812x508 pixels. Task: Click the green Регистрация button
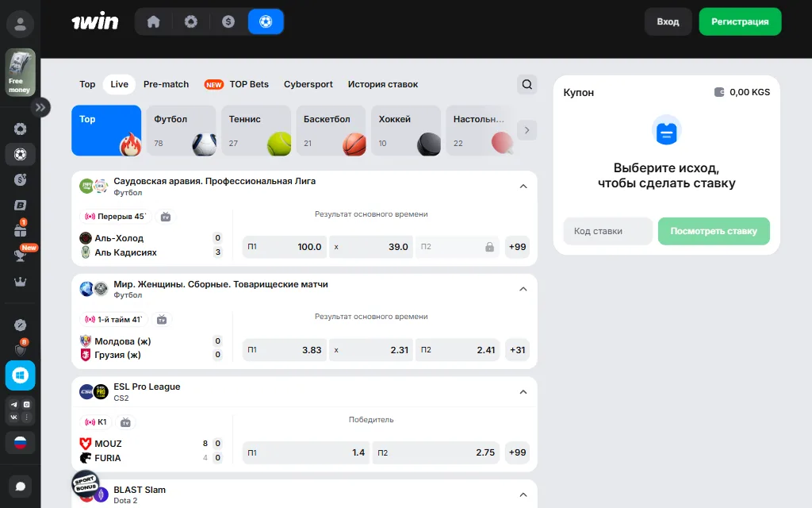pyautogui.click(x=740, y=21)
